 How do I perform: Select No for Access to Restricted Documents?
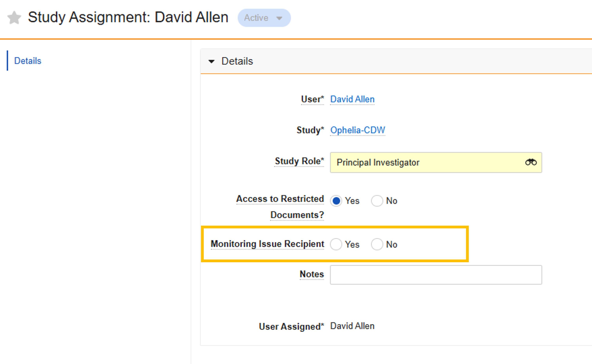coord(377,201)
